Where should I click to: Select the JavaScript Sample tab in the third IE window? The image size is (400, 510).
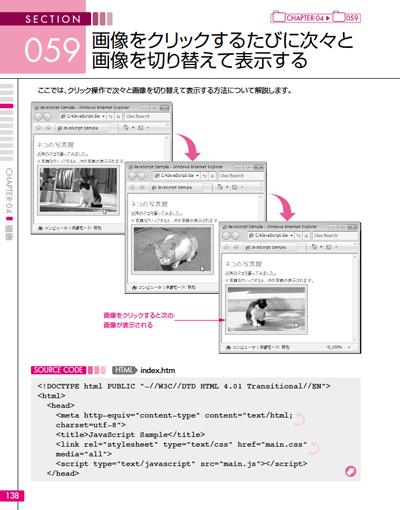269,247
